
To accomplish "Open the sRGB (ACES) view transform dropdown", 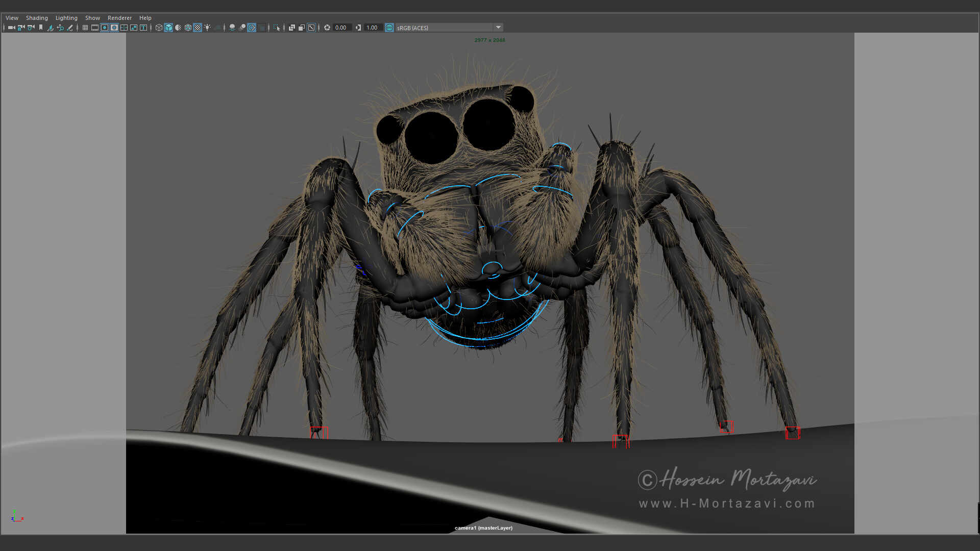I will tap(499, 28).
